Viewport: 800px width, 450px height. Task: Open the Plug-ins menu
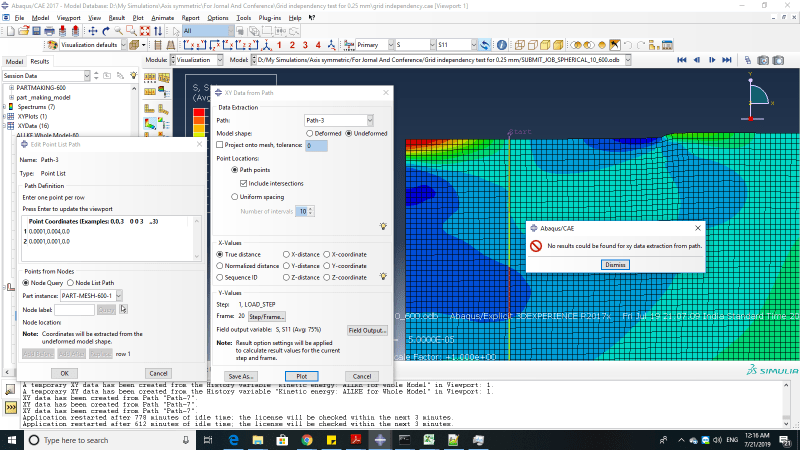pyautogui.click(x=269, y=18)
